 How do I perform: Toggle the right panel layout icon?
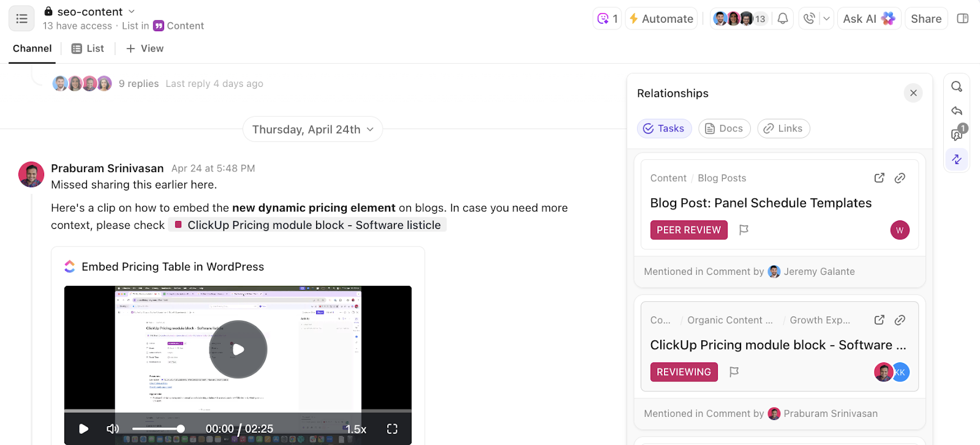pyautogui.click(x=963, y=19)
